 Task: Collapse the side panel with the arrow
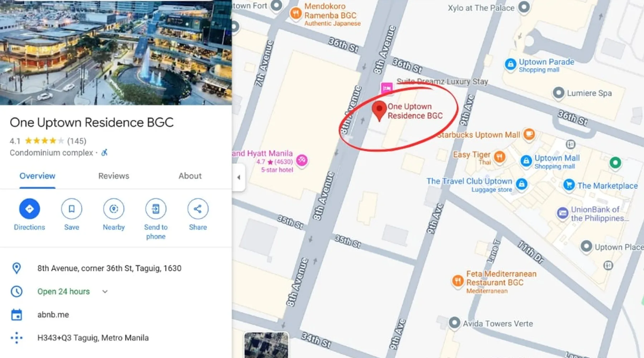coord(239,177)
